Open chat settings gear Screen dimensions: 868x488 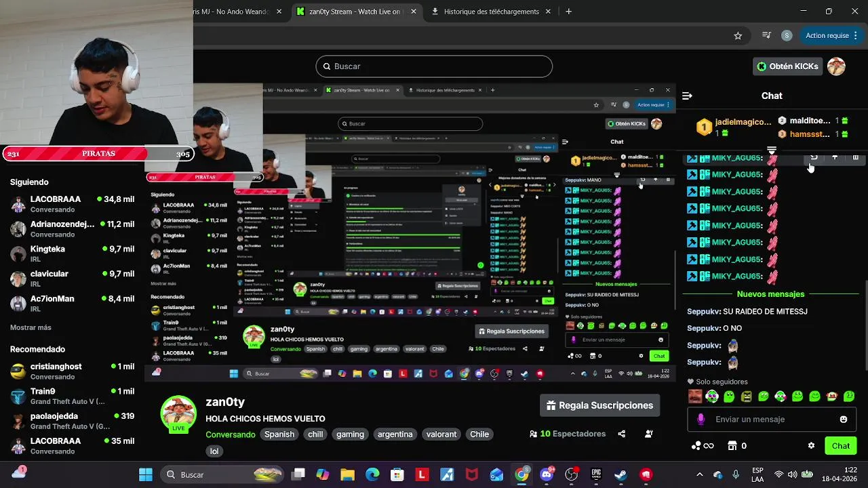point(811,445)
